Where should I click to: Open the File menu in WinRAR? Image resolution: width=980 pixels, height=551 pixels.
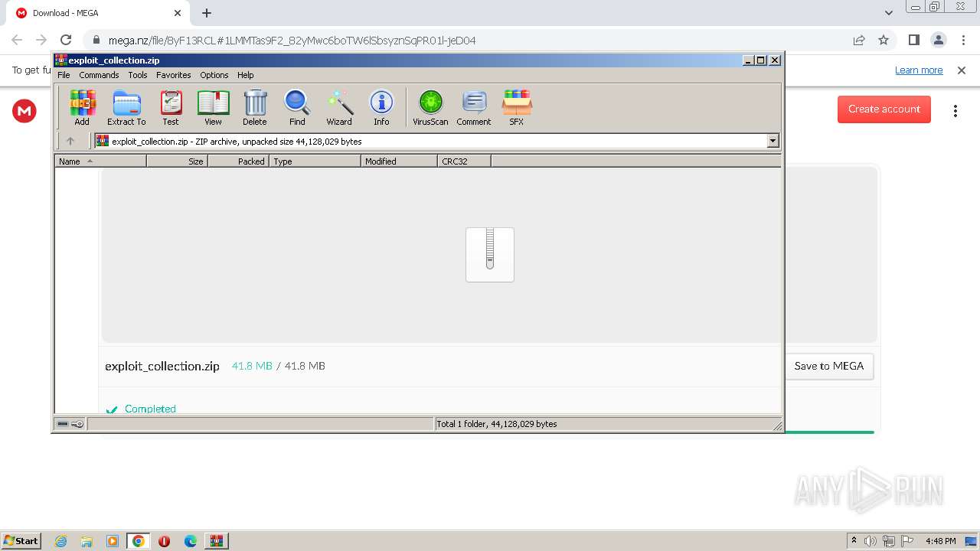click(x=64, y=75)
